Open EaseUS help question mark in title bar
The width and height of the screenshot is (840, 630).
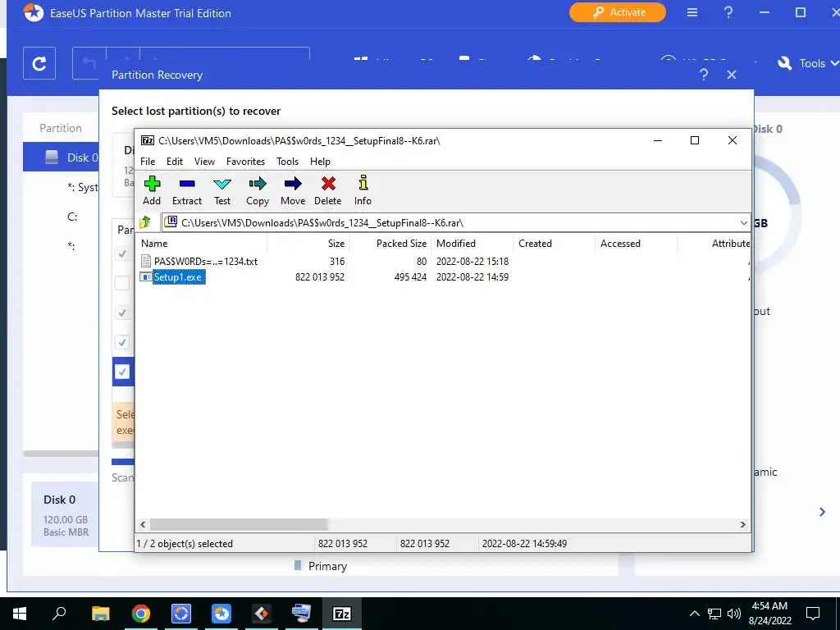pos(728,12)
